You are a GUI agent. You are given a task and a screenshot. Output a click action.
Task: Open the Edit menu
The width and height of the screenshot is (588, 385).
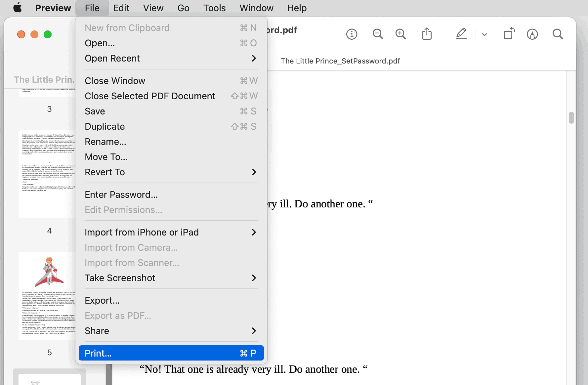(x=121, y=8)
